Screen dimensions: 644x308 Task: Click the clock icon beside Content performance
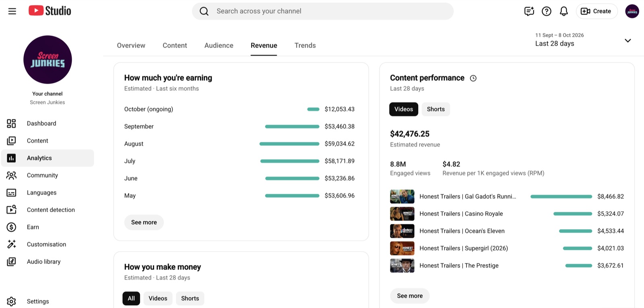click(473, 78)
